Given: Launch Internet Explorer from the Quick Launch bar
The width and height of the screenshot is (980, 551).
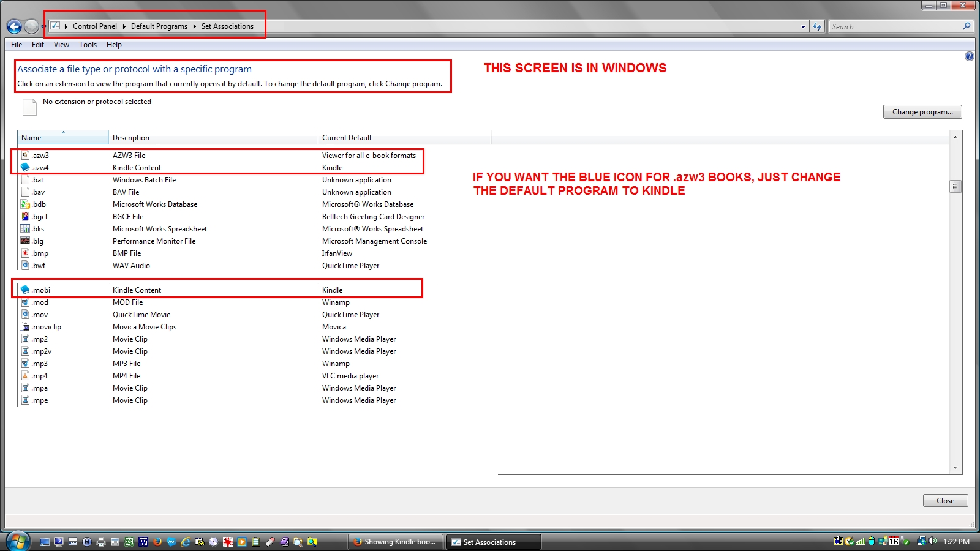Looking at the screenshot, I should pos(186,542).
